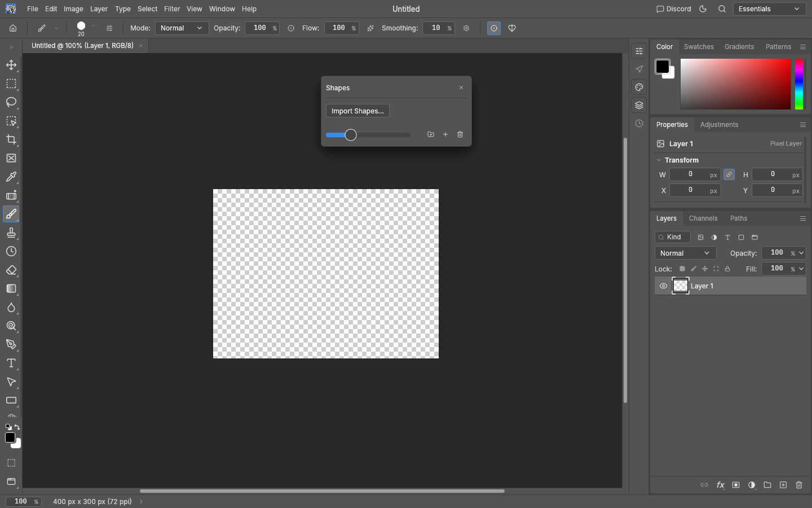Image resolution: width=812 pixels, height=508 pixels.
Task: Open smoothing options gear
Action: tap(466, 28)
